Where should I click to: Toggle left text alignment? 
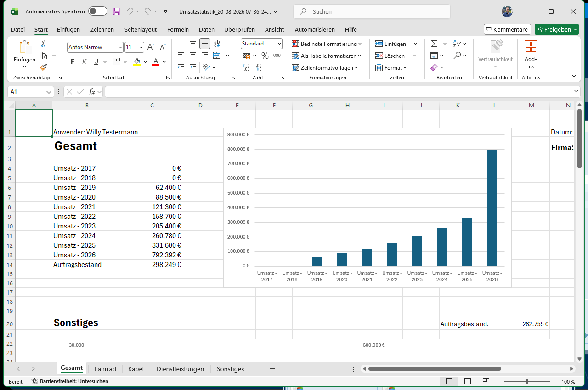pyautogui.click(x=181, y=56)
